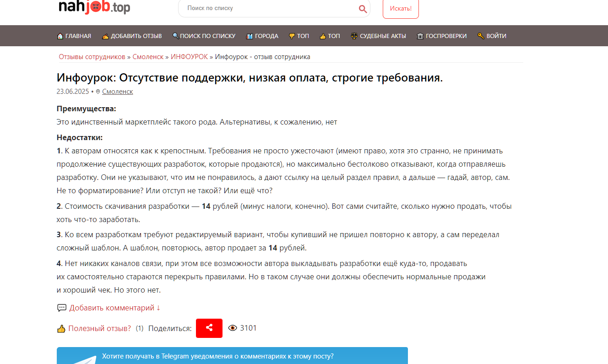
Task: Open thumbs-down ТОП menu item
Action: (299, 36)
